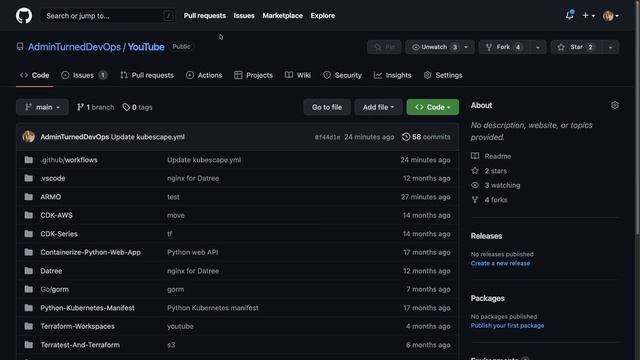Open Explore in top navigation

[322, 16]
